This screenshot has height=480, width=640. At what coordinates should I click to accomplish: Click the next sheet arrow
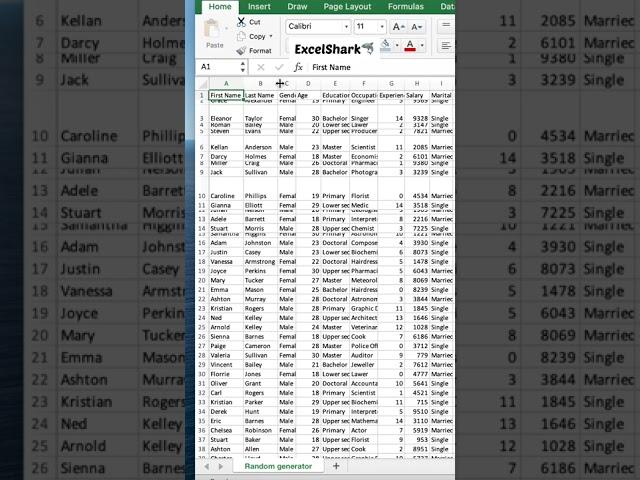coord(221,466)
